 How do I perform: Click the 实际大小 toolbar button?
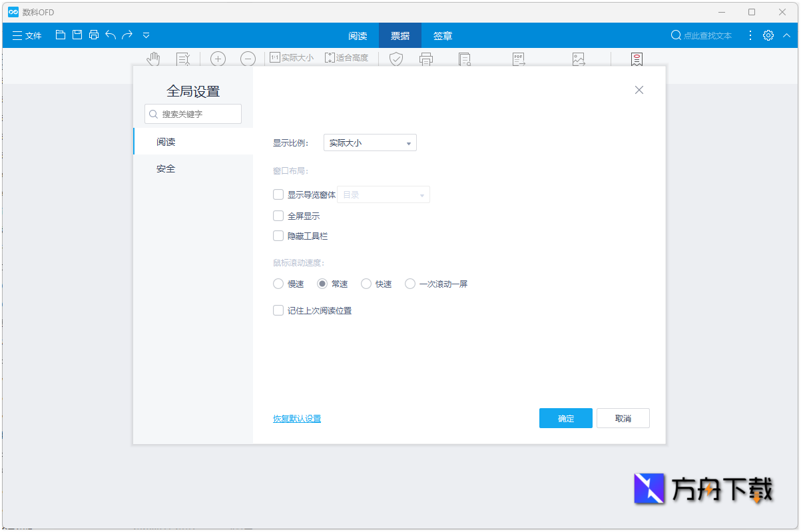pos(292,58)
